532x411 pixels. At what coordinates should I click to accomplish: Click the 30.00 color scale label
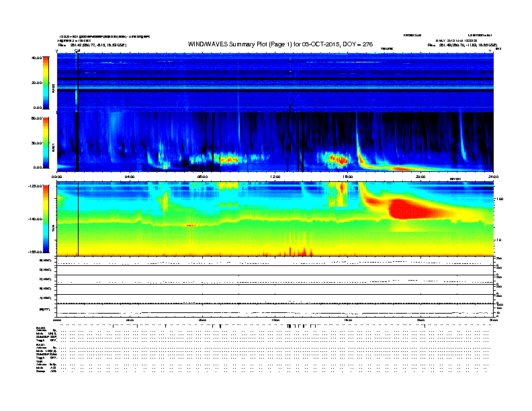tap(36, 143)
